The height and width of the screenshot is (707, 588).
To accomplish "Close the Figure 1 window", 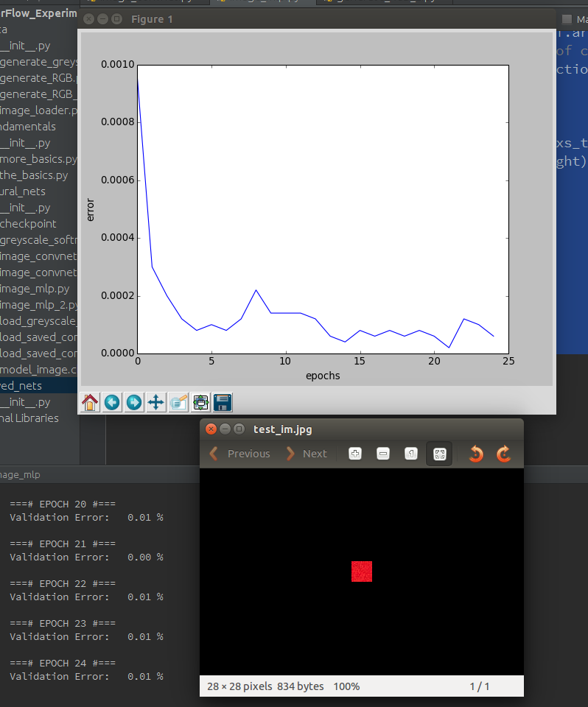I will tap(89, 19).
